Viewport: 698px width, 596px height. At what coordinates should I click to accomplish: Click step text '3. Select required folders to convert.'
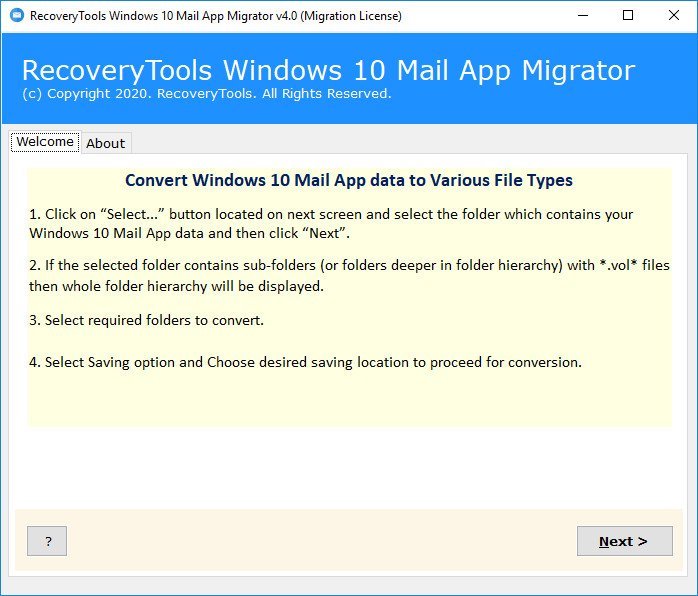[x=146, y=320]
